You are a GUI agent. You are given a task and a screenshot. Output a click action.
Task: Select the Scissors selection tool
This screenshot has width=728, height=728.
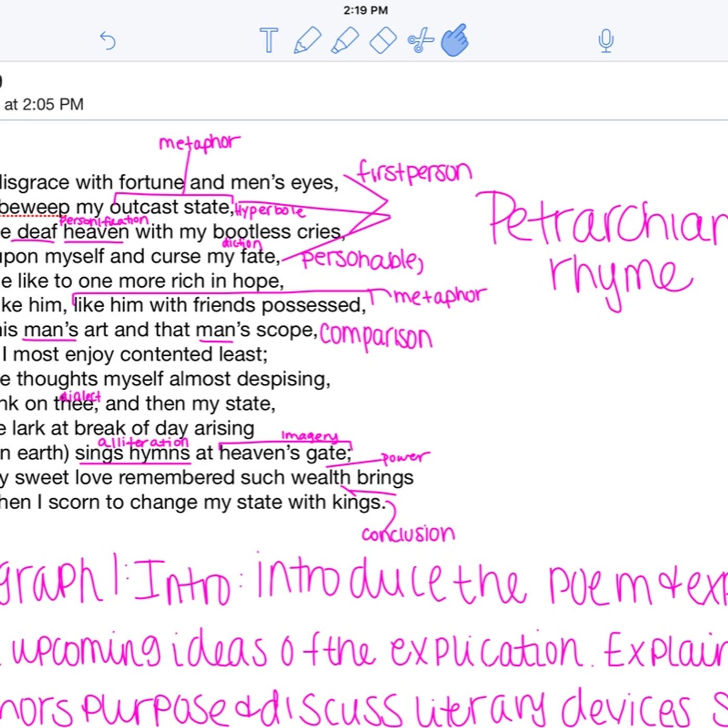pos(421,41)
